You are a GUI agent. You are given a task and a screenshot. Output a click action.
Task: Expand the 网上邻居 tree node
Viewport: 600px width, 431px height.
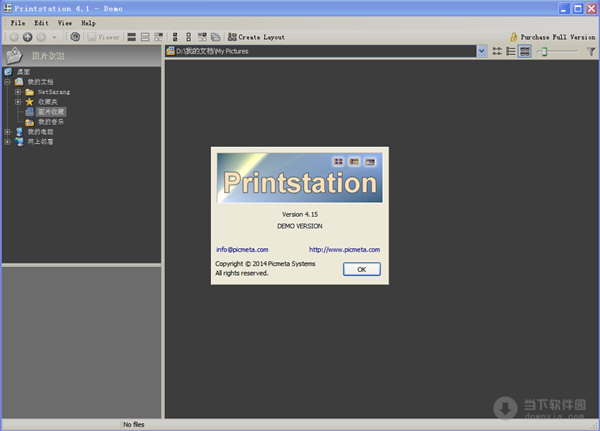[7, 142]
